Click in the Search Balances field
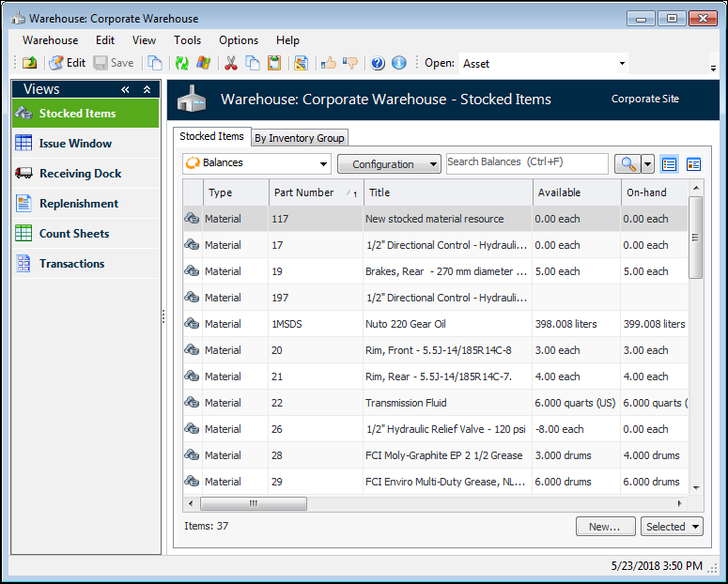The image size is (728, 584). (x=526, y=162)
